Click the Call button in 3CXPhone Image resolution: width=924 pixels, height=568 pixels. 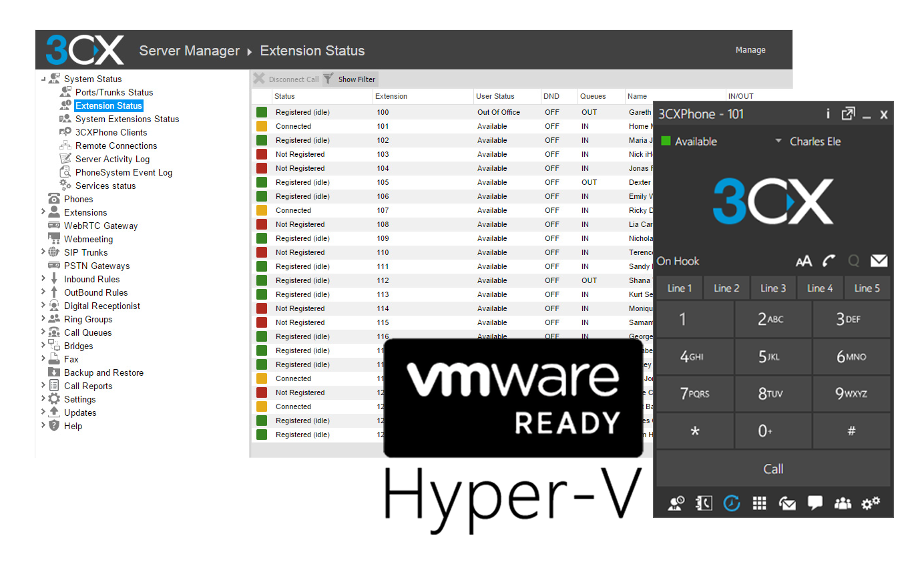coord(773,469)
